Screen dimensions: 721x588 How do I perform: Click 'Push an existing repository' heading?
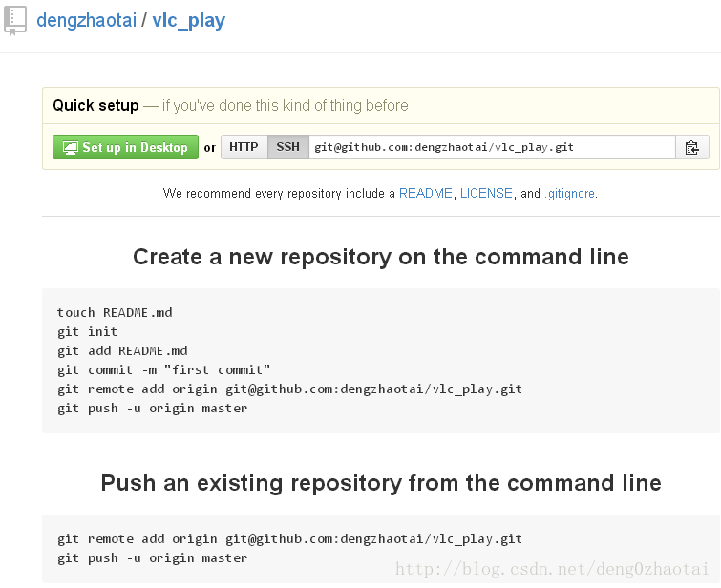tap(381, 483)
